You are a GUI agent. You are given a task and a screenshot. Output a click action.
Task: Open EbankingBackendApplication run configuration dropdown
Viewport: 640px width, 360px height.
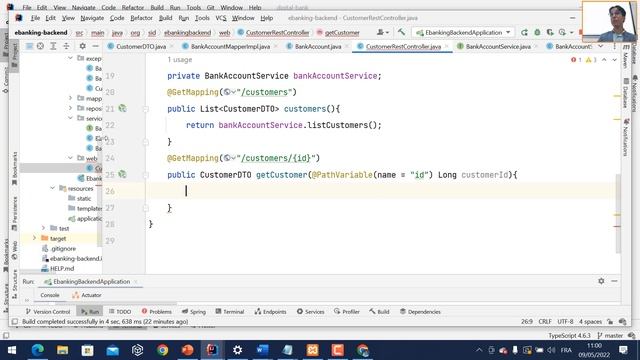463,32
